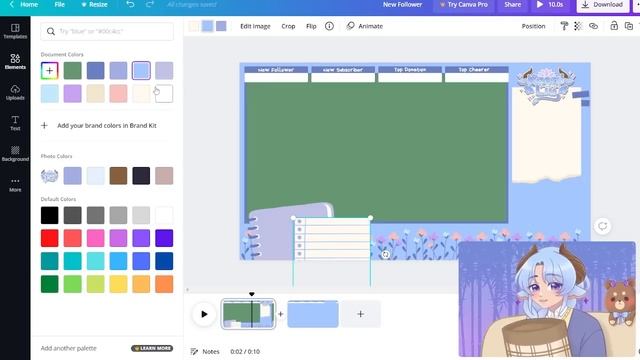
Task: Open the More sidebar options
Action: pyautogui.click(x=15, y=184)
